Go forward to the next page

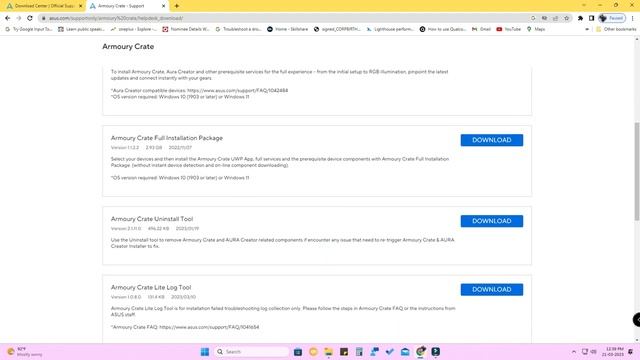[18, 18]
